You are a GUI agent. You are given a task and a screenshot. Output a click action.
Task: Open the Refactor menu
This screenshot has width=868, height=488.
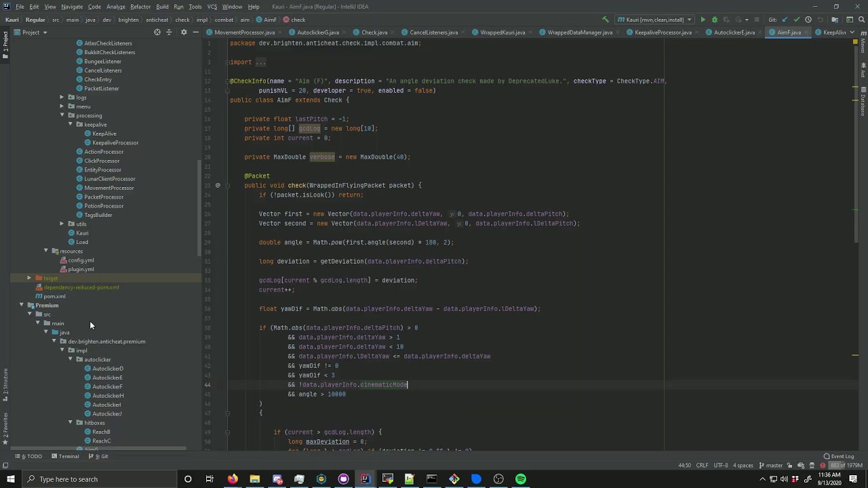pyautogui.click(x=140, y=7)
